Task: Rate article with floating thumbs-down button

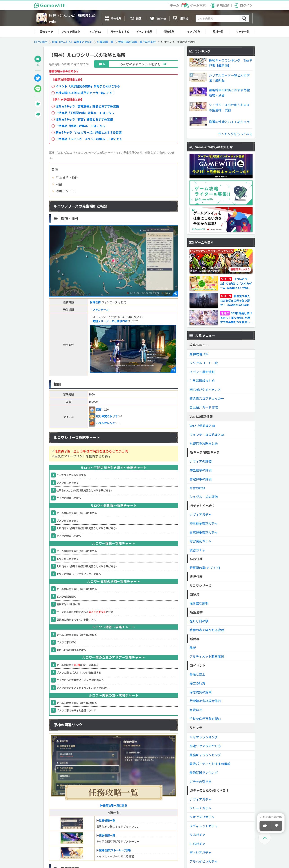Action: point(277,826)
